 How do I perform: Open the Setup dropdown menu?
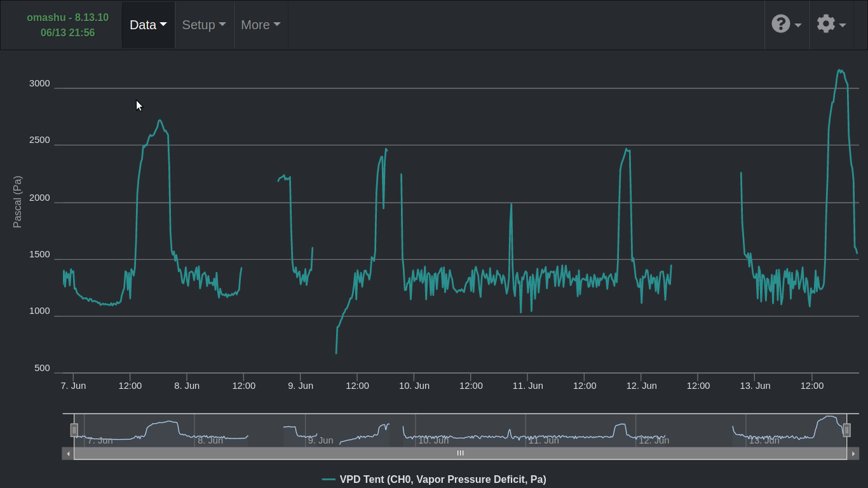coord(204,25)
